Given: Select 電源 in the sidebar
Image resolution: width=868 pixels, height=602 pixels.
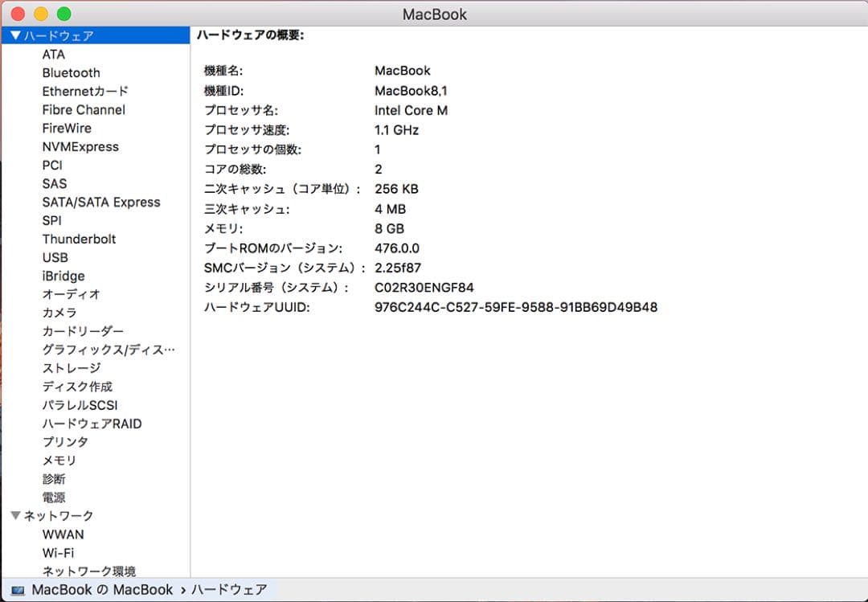Looking at the screenshot, I should [x=54, y=498].
